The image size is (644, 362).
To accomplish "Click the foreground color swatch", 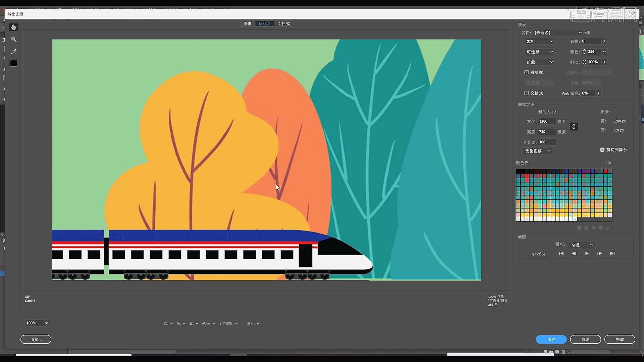I will tap(13, 63).
